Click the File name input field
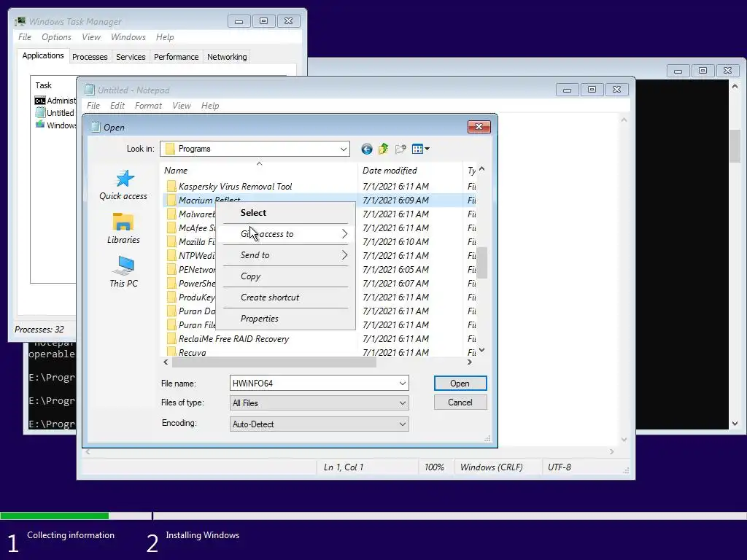747x560 pixels. pyautogui.click(x=313, y=384)
